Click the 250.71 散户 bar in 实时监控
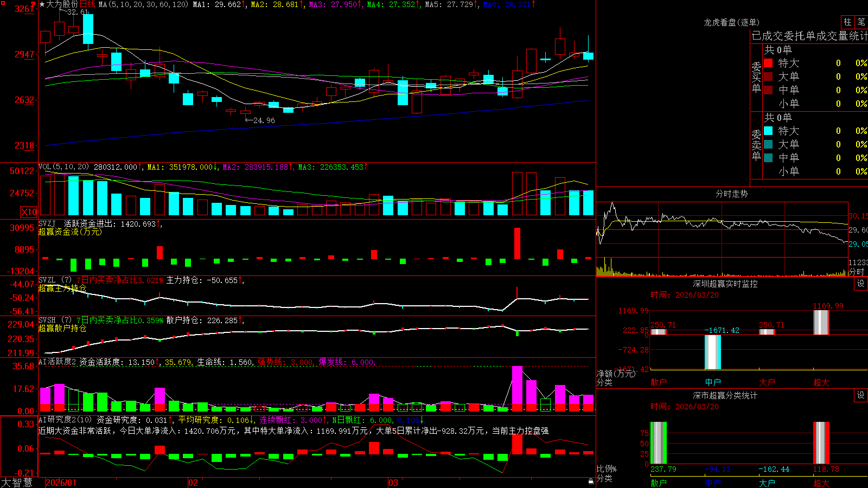Image resolution: width=868 pixels, height=488 pixels. point(659,332)
